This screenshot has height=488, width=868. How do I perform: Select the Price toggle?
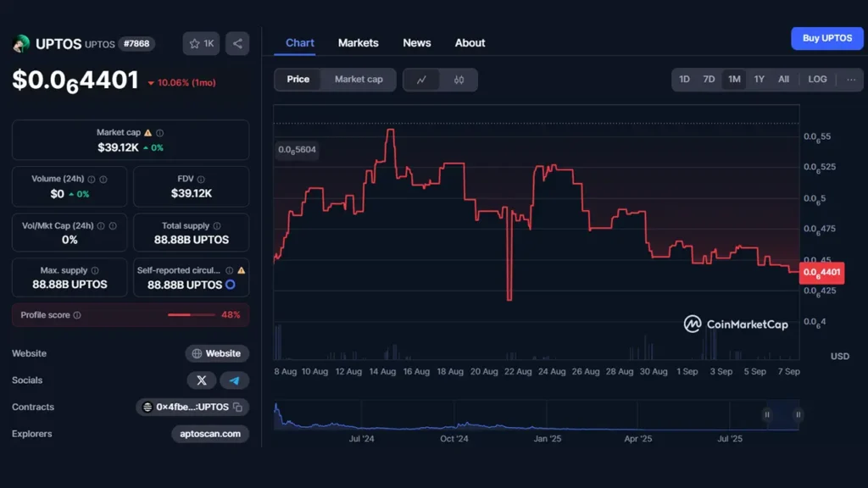tap(298, 80)
